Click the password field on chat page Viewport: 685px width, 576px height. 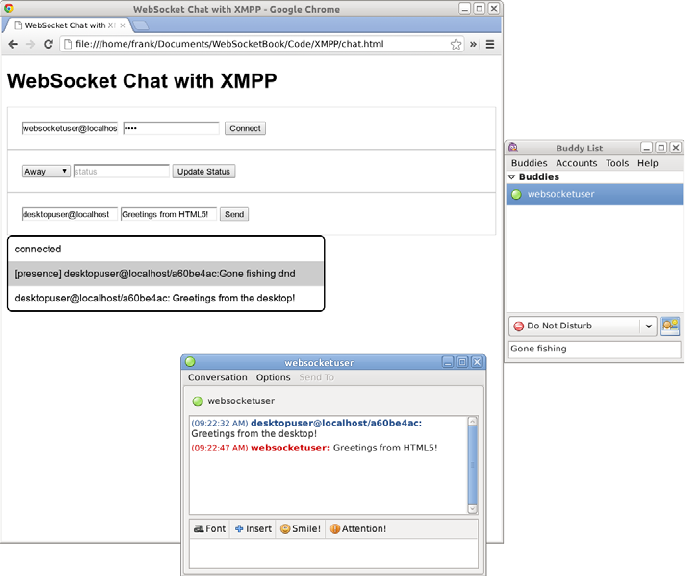click(x=171, y=128)
